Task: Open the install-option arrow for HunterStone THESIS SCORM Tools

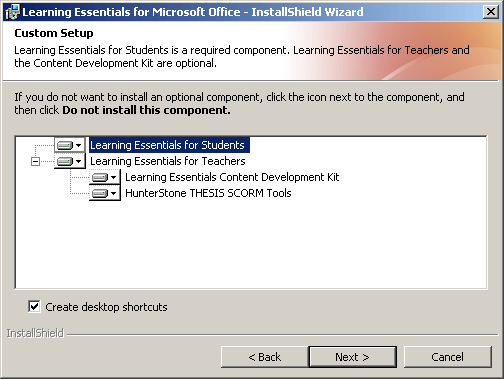Action: coord(114,193)
